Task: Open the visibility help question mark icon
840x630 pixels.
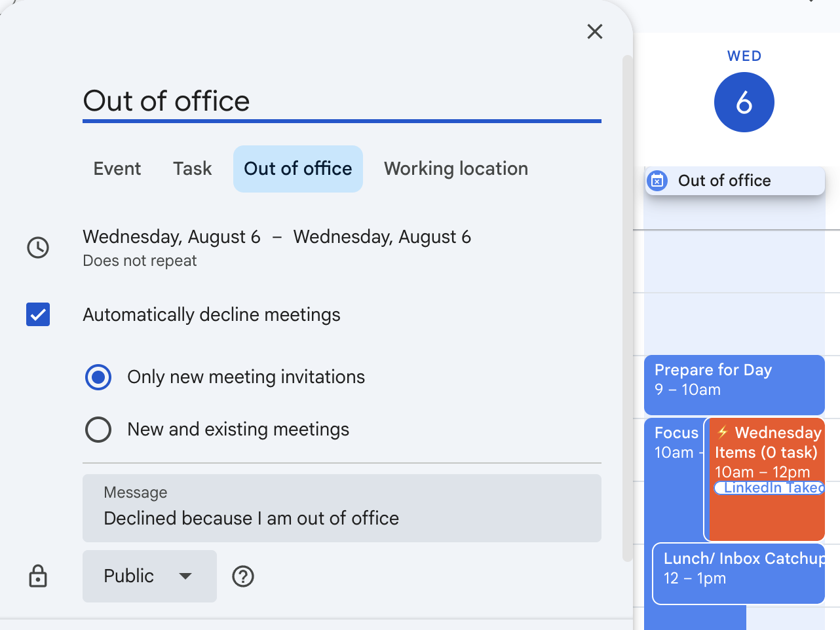Action: click(x=243, y=576)
